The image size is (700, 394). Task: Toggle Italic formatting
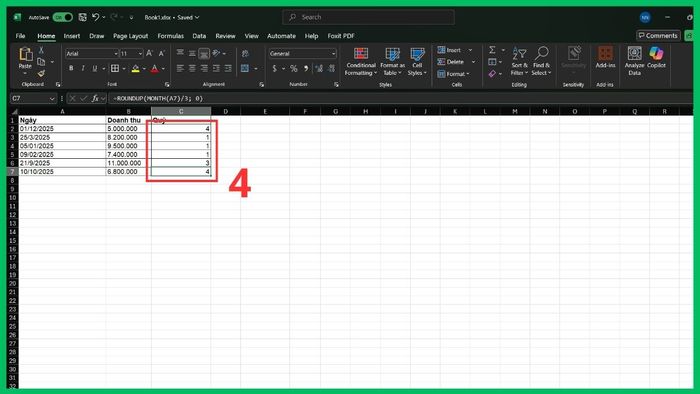83,68
